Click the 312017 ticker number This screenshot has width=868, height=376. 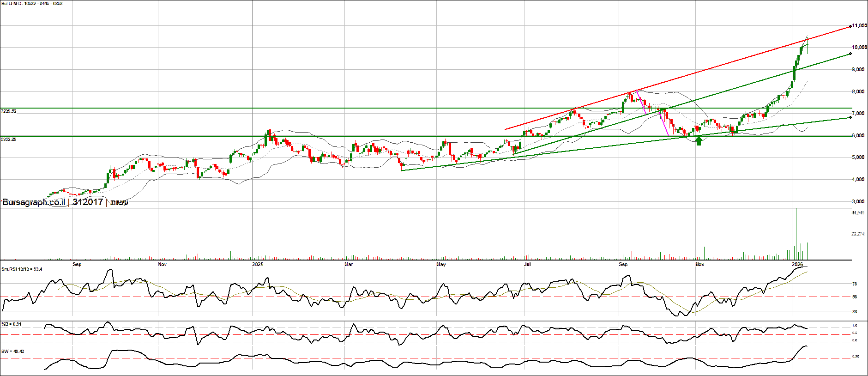point(88,202)
